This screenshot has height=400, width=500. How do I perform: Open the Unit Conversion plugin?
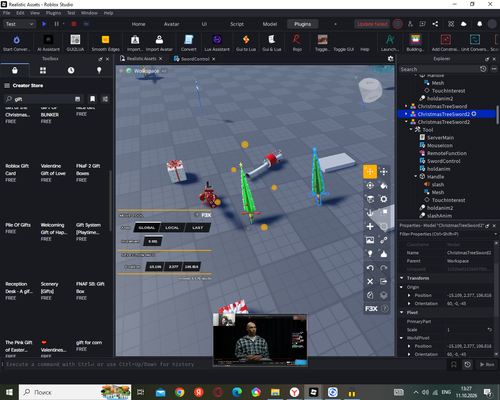475,43
